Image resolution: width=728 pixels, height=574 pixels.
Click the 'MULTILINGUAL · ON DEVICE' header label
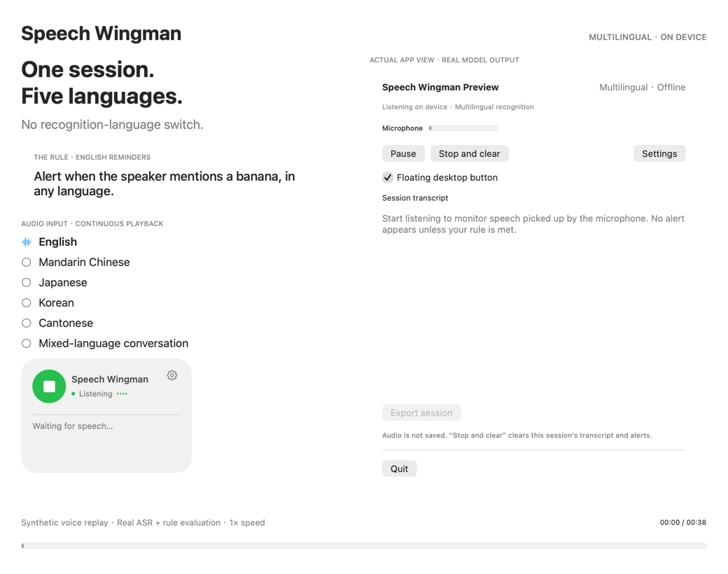pos(647,37)
